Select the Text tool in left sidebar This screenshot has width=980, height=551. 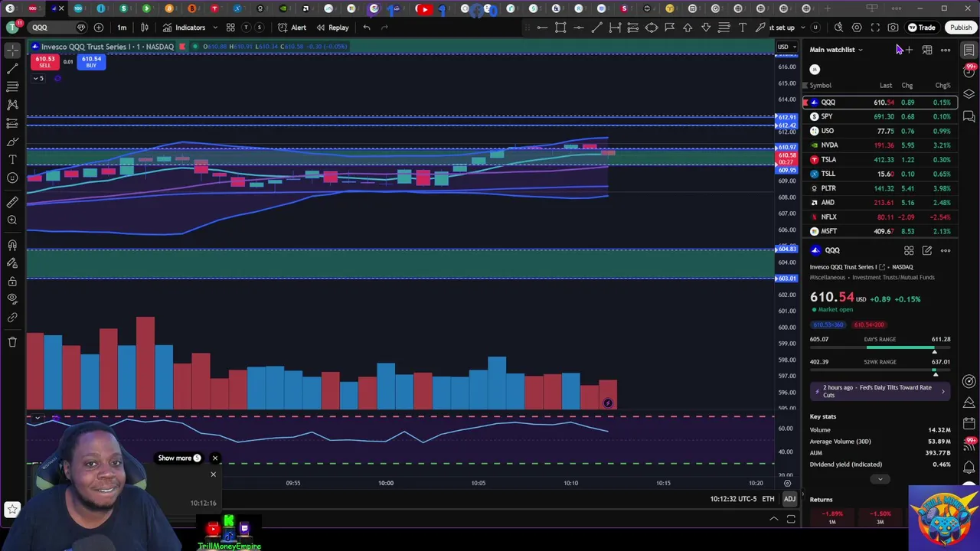[x=12, y=159]
